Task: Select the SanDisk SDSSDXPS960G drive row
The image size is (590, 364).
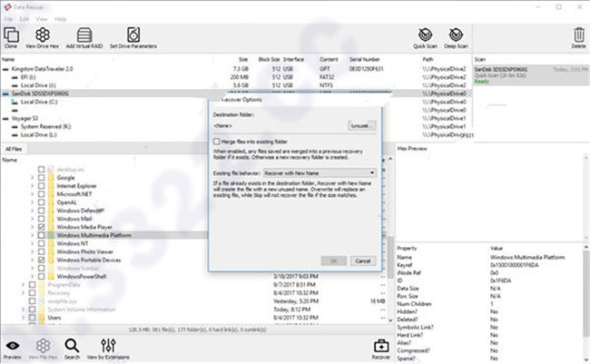Action: pos(236,93)
